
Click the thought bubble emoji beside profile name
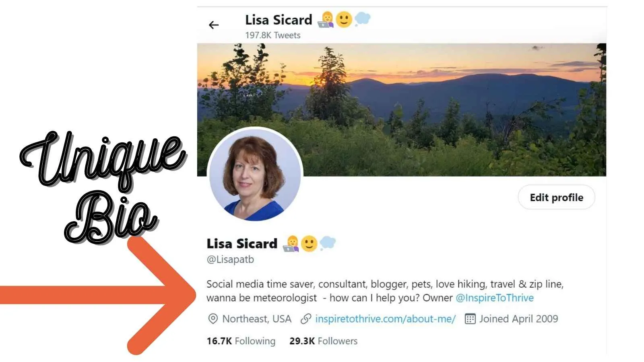pyautogui.click(x=328, y=243)
